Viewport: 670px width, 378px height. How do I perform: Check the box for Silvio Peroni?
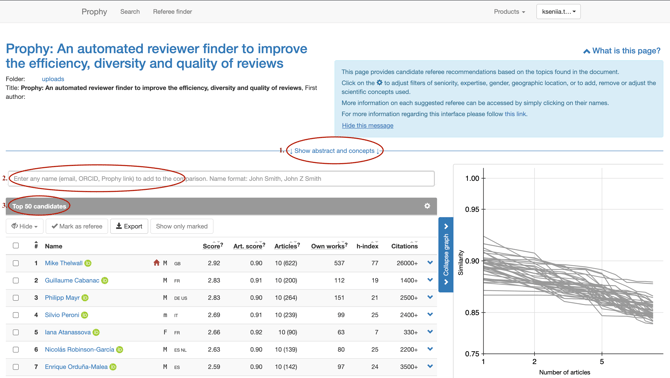coord(16,315)
